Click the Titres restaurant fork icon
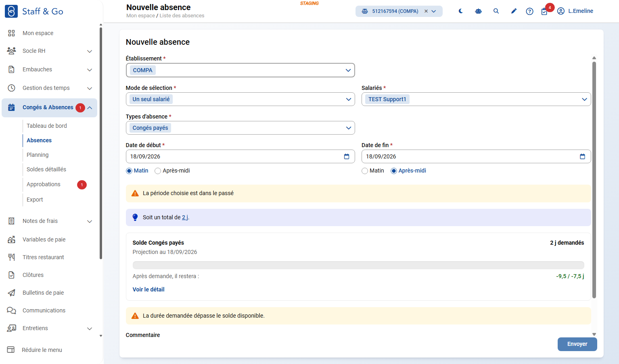Screen dimensions: 619x364 tap(11, 257)
